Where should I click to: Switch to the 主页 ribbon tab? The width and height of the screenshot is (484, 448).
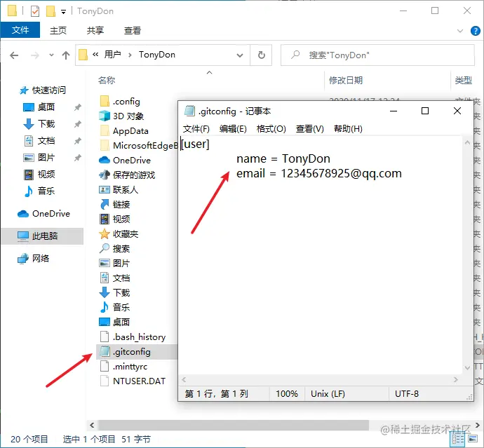pyautogui.click(x=58, y=30)
